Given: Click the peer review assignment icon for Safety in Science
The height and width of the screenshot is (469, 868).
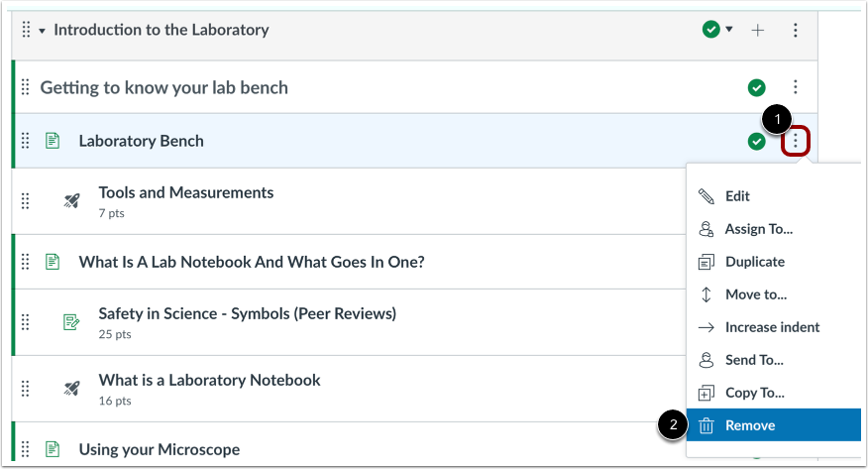Looking at the screenshot, I should pos(71,321).
